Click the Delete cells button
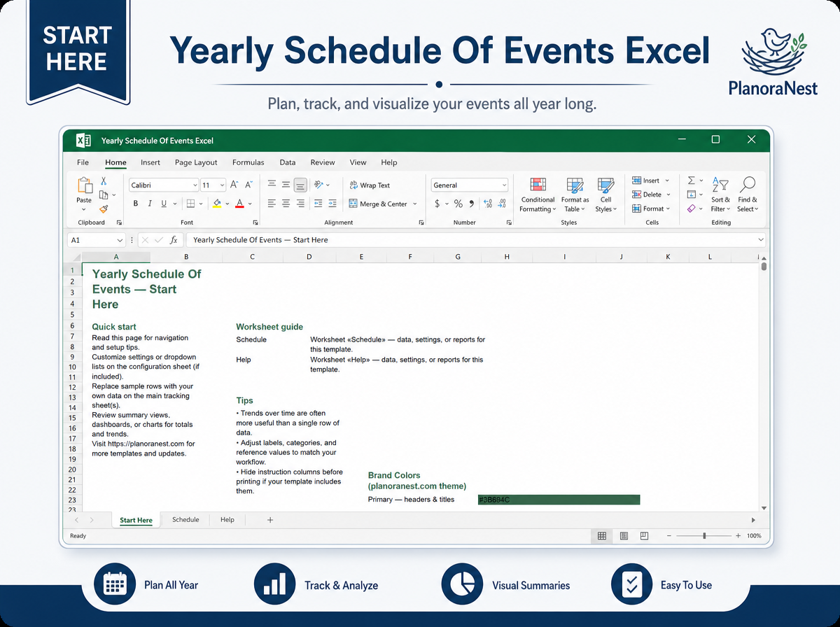 [651, 195]
